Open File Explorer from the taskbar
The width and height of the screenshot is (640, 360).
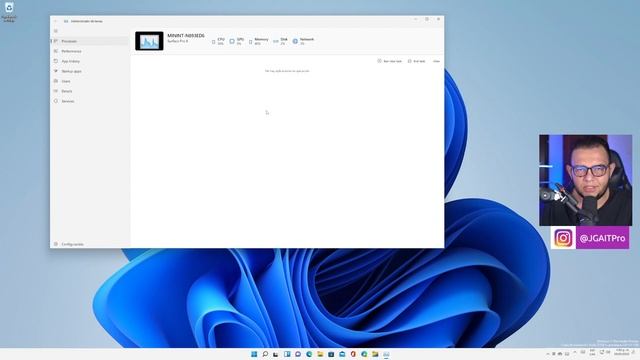pos(320,354)
